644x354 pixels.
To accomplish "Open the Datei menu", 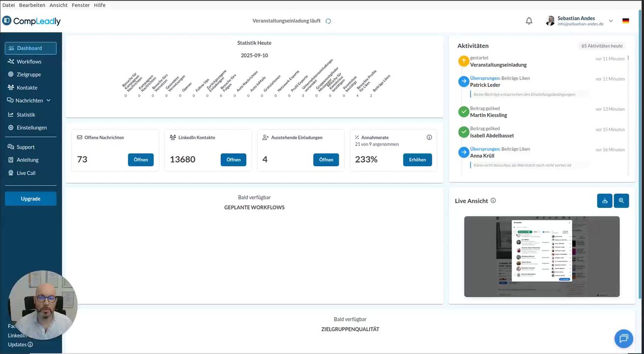I will pyautogui.click(x=8, y=5).
